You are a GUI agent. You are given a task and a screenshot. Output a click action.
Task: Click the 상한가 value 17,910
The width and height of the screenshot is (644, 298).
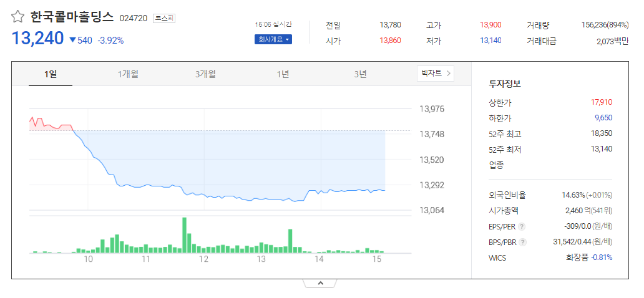click(x=602, y=102)
